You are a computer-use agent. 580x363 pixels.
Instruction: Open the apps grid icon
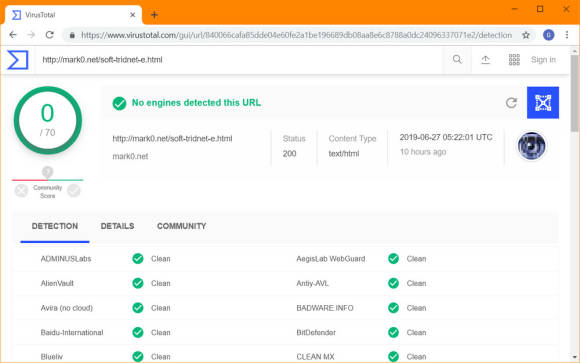coord(514,60)
